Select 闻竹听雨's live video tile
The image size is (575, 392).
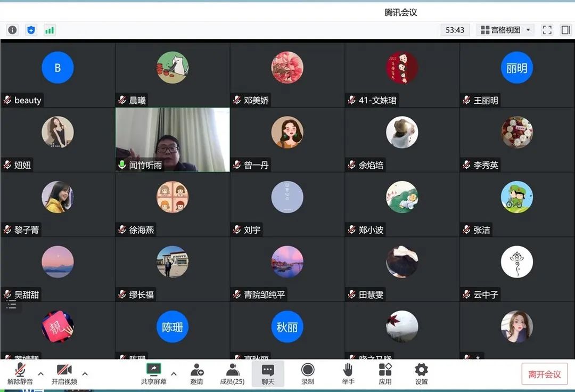[172, 140]
